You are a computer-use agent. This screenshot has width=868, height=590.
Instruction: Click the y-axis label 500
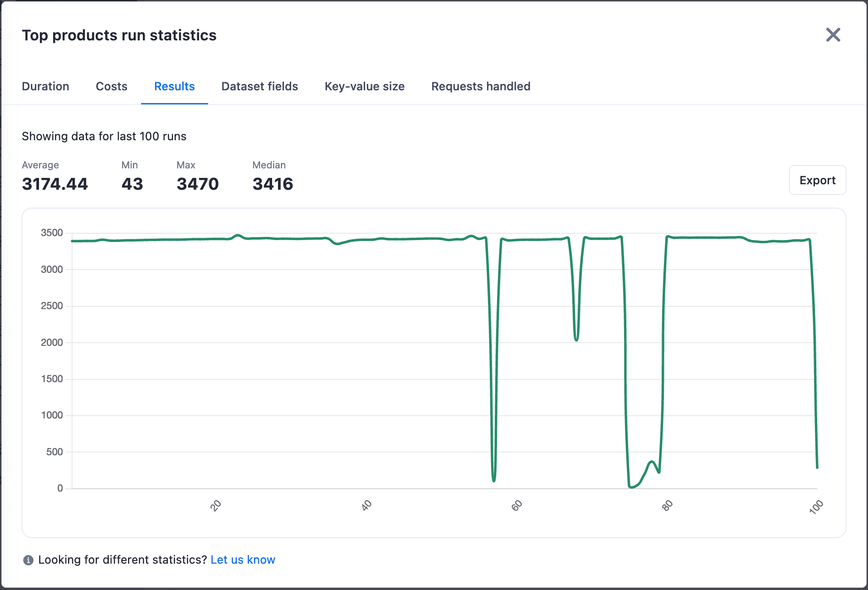tap(54, 452)
